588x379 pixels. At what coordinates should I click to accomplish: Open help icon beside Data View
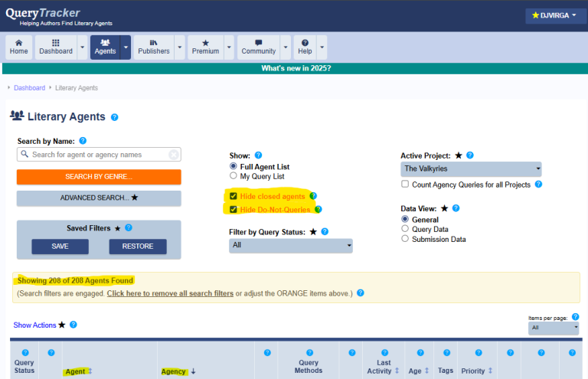pos(456,208)
